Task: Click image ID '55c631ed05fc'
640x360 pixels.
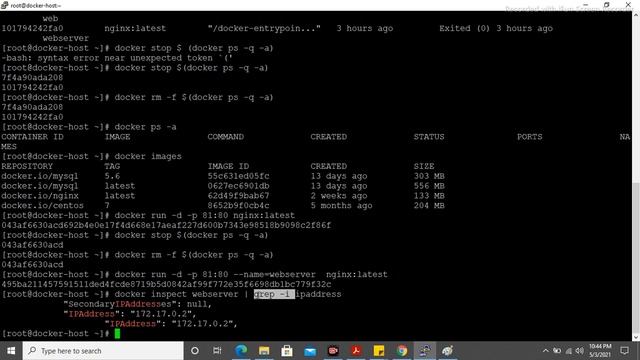Action: [x=238, y=176]
